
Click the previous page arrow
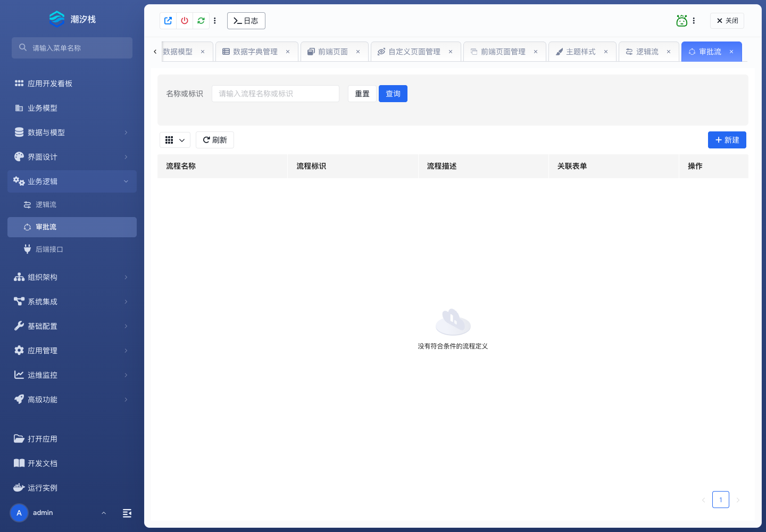click(x=703, y=500)
